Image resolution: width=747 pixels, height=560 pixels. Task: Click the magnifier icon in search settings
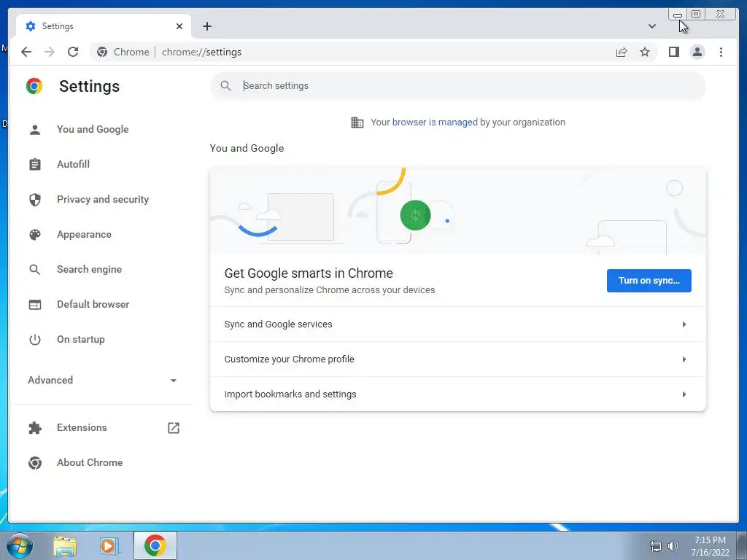tap(226, 86)
